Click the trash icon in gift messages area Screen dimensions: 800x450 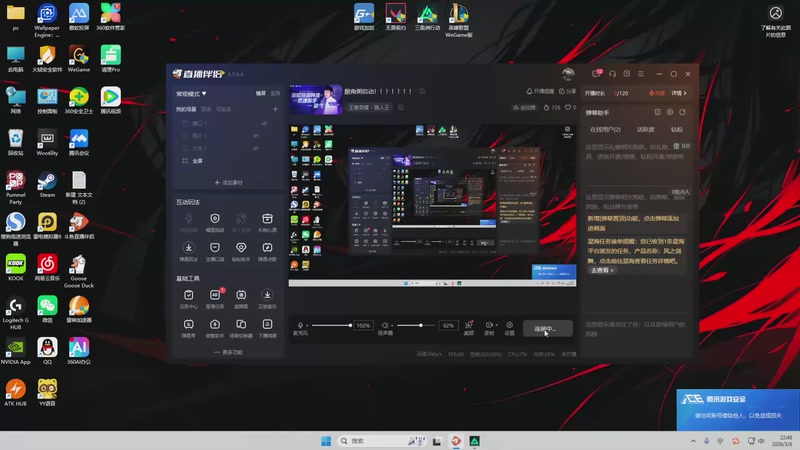[x=676, y=146]
